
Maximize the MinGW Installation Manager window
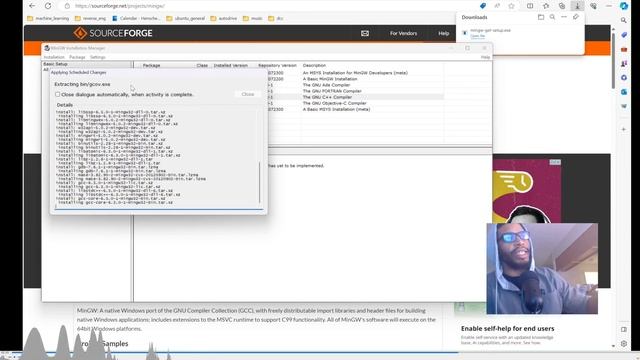(x=467, y=48)
